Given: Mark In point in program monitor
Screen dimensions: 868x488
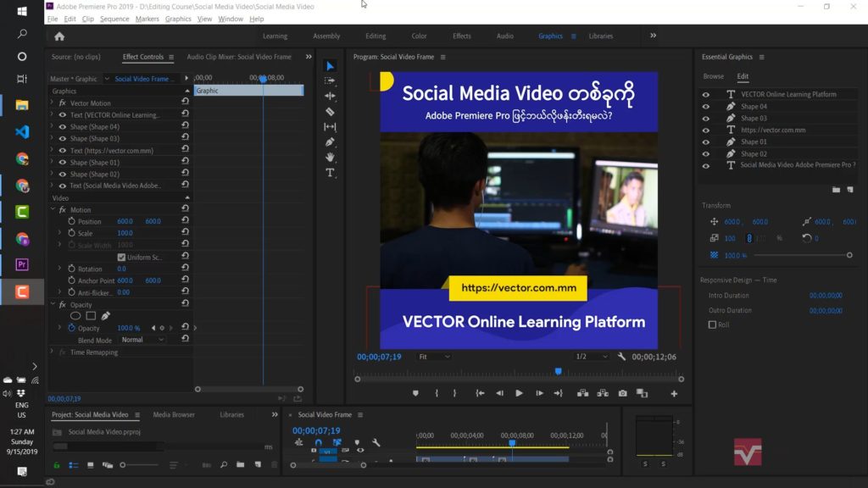Looking at the screenshot, I should click(437, 393).
